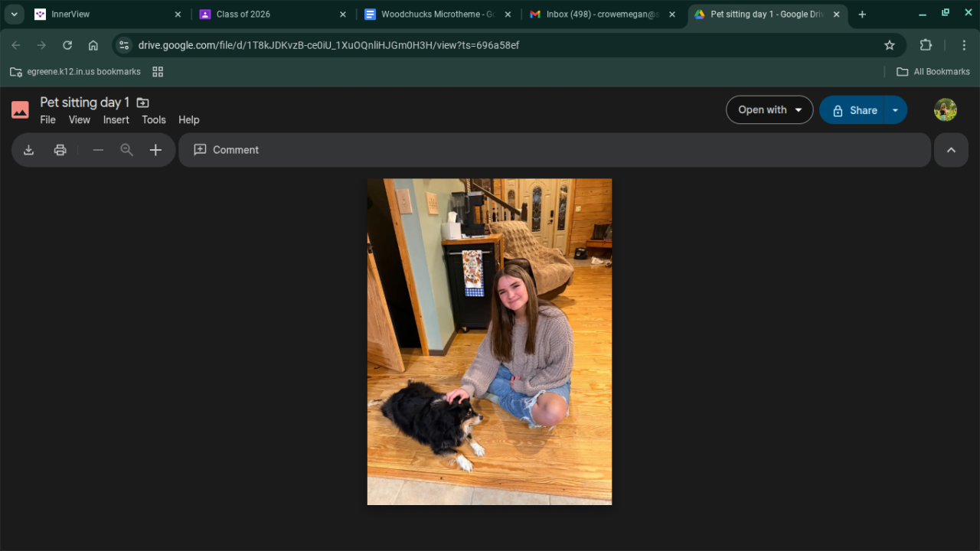Screen dimensions: 980x551
Task: Close the Woodchucks Microtheme tab
Action: [508, 15]
